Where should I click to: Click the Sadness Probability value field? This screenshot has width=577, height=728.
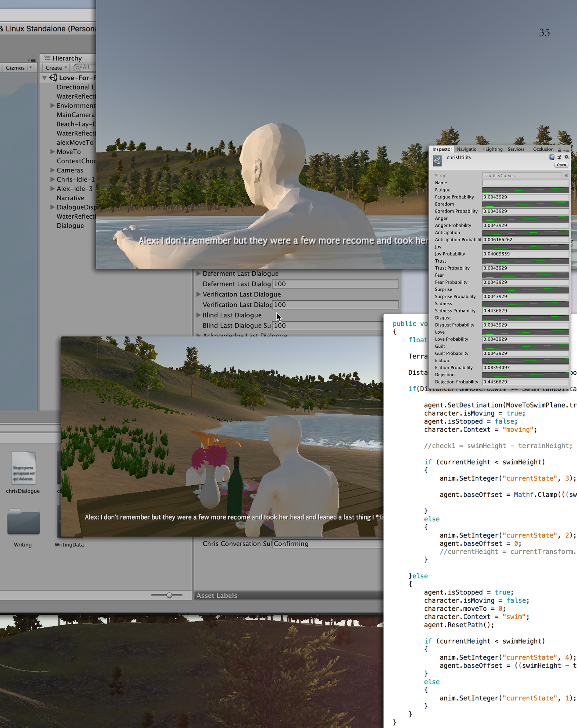tap(525, 311)
